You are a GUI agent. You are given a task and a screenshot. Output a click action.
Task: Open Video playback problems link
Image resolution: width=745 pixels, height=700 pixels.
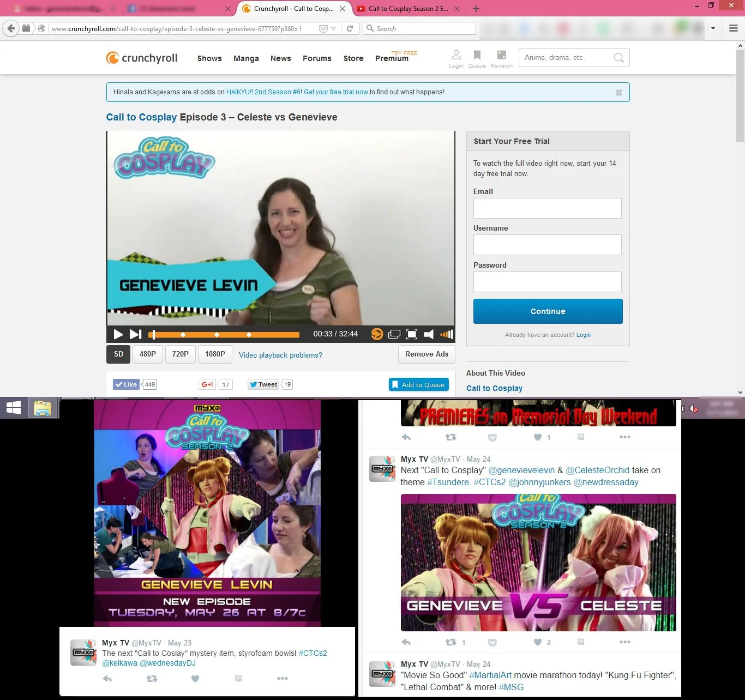(280, 355)
